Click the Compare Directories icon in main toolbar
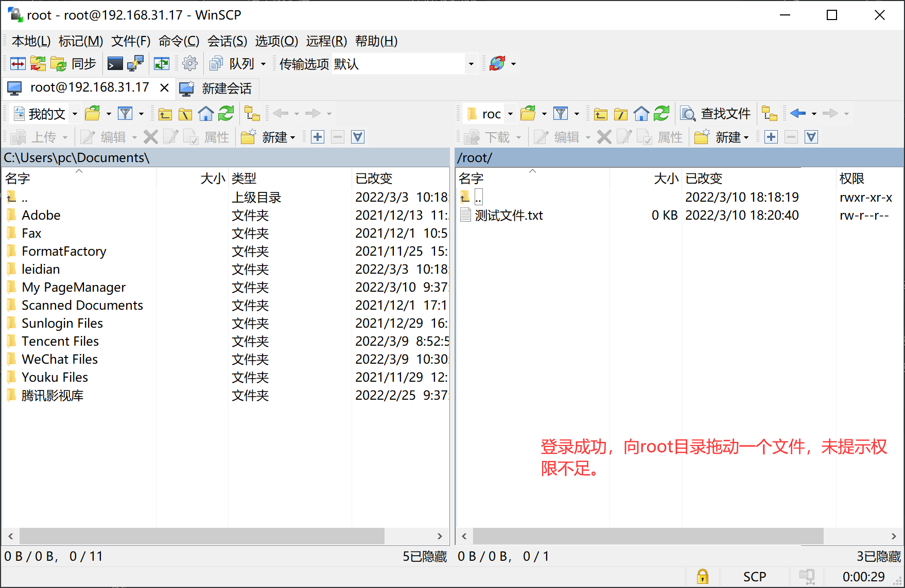The image size is (905, 588). pyautogui.click(x=18, y=64)
